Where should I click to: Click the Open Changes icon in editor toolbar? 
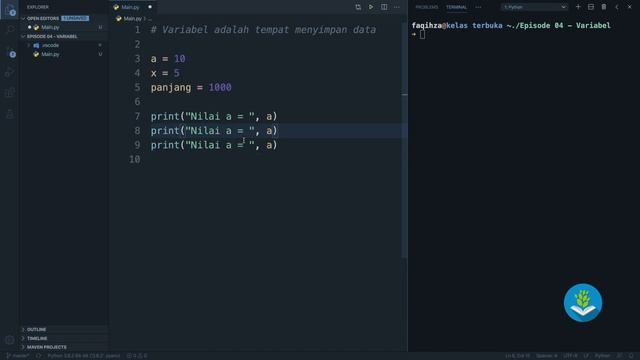pos(358,7)
